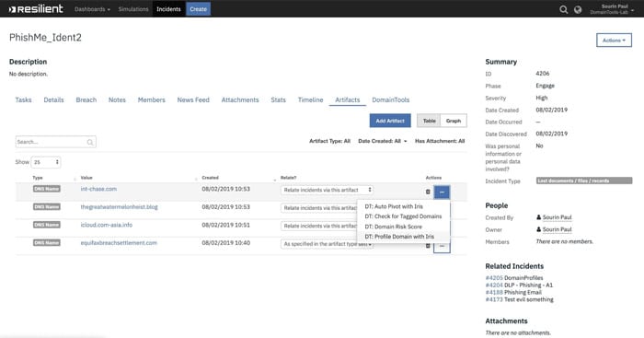Image resolution: width=644 pixels, height=338 pixels.
Task: Select DT: Auto Pivot with Iris
Action: point(394,206)
